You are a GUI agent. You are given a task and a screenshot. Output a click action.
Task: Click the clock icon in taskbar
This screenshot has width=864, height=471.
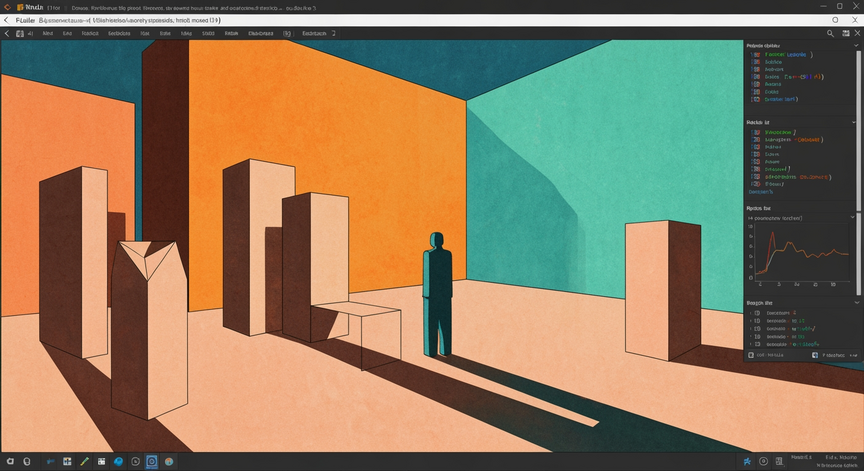pos(135,462)
